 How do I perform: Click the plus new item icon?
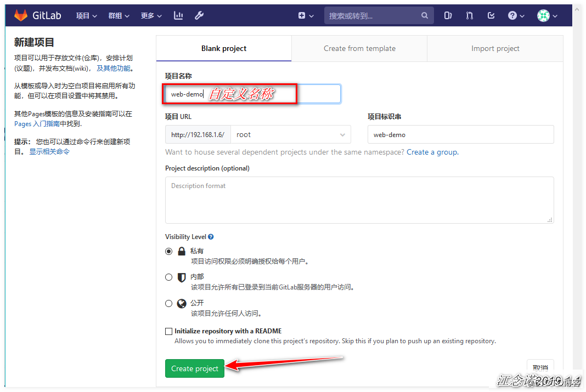coord(302,16)
